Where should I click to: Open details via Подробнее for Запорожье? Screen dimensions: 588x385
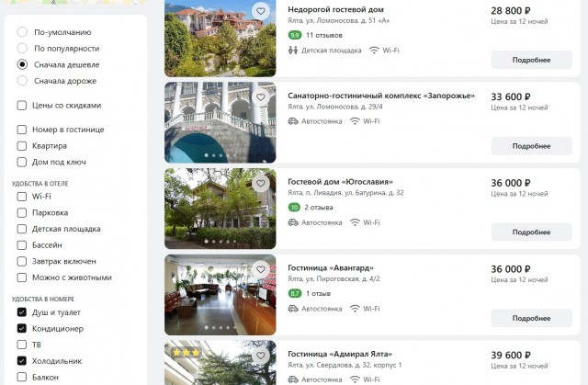tap(531, 146)
